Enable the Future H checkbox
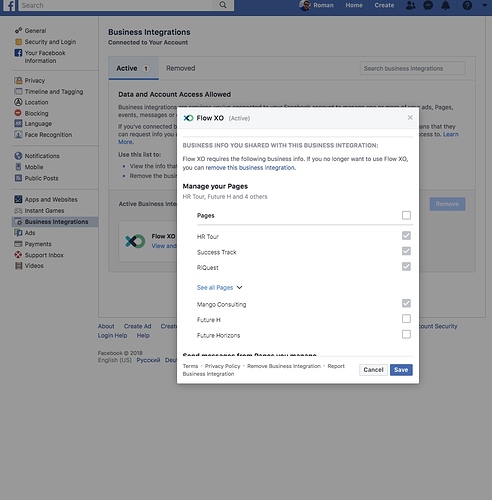492x500 pixels. (406, 319)
